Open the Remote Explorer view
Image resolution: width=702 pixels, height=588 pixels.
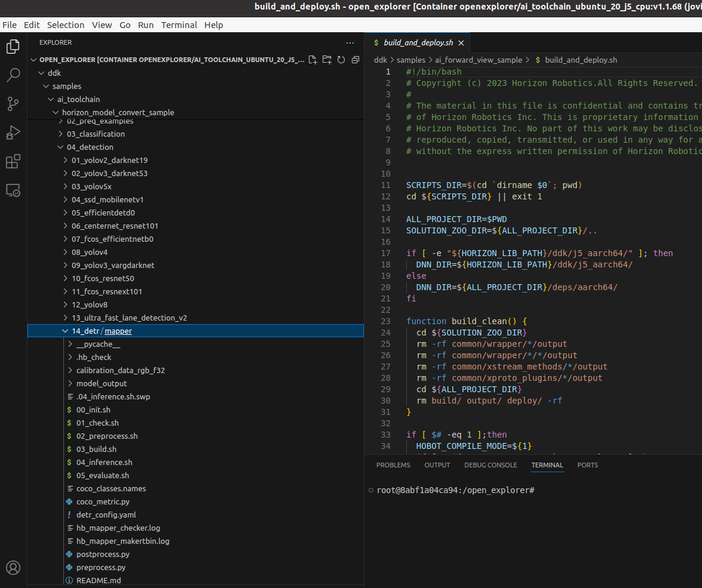[x=13, y=190]
